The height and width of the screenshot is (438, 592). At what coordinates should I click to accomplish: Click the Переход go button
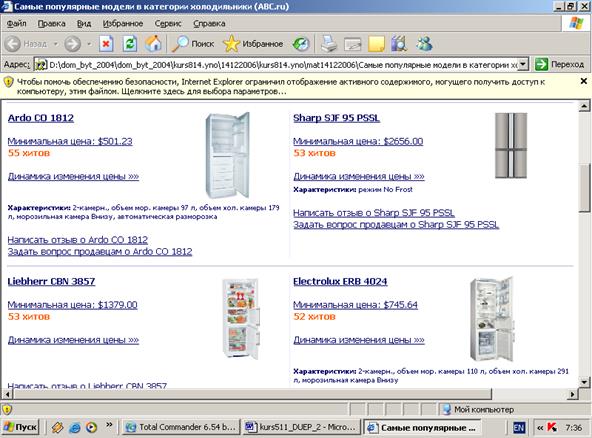pyautogui.click(x=560, y=64)
